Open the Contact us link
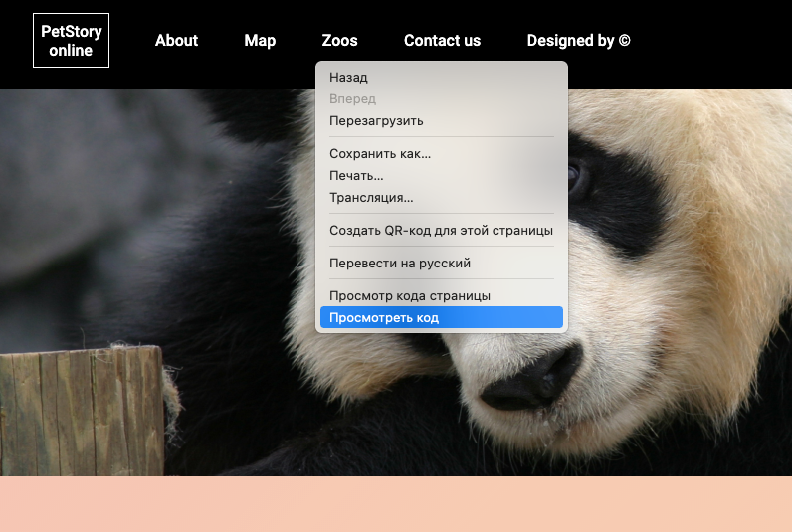792x532 pixels. click(442, 41)
